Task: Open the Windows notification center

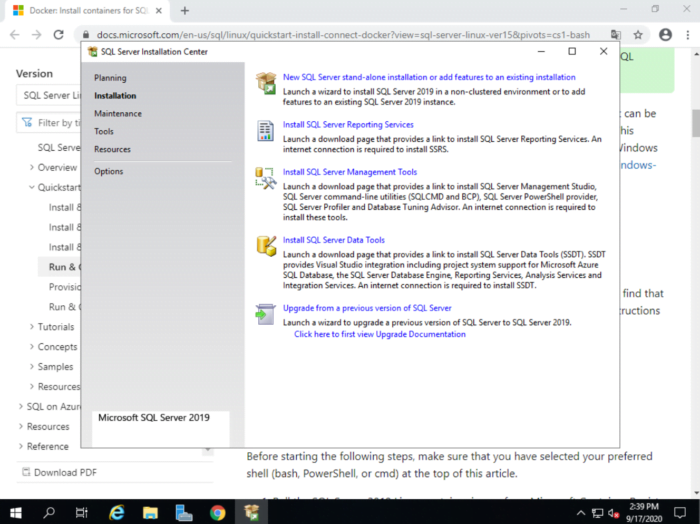Action: point(680,512)
